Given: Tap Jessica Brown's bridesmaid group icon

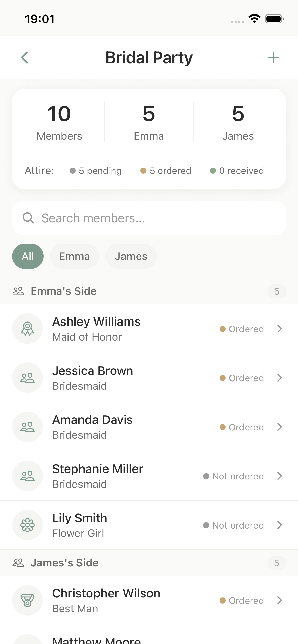Looking at the screenshot, I should click(28, 378).
